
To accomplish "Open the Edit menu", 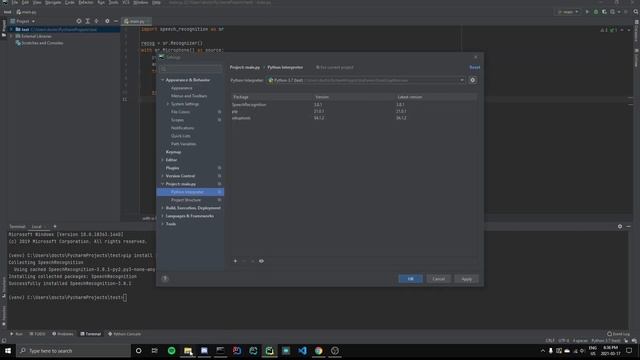I will (25, 2).
